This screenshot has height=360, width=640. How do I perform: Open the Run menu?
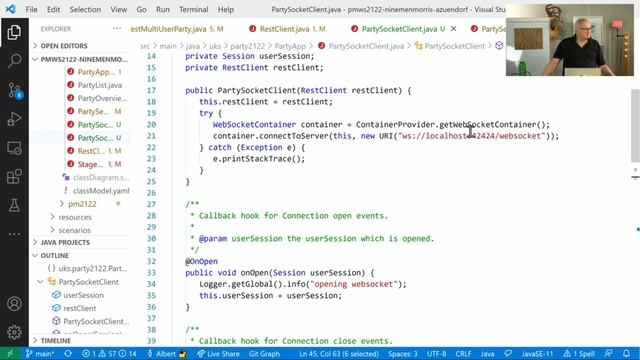tap(162, 9)
